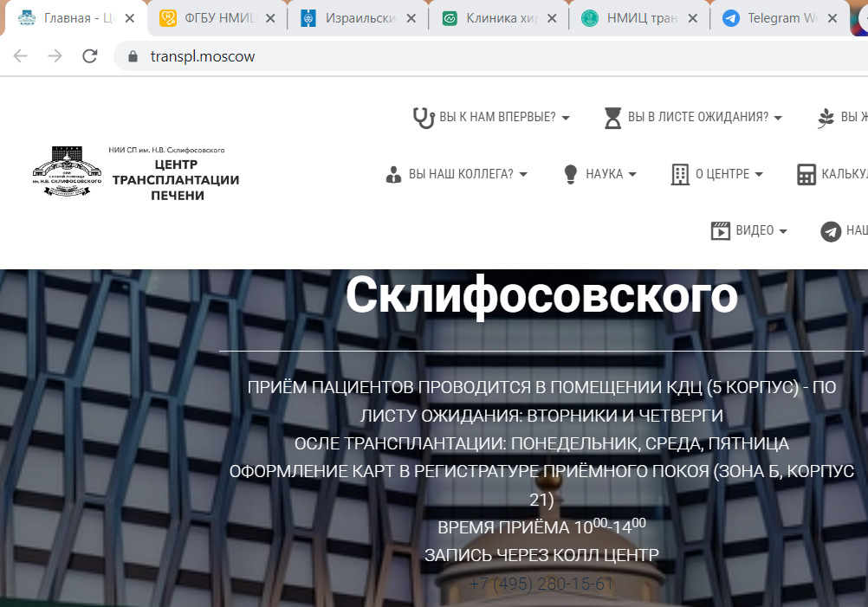Expand the ВЫ К НАМ ВПЕРВЫЕ? dropdown arrow
This screenshot has height=607, width=868.
[x=565, y=118]
